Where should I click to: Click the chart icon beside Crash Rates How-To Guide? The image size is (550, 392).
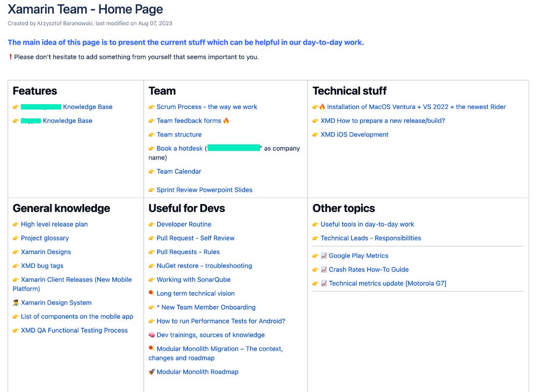point(324,269)
